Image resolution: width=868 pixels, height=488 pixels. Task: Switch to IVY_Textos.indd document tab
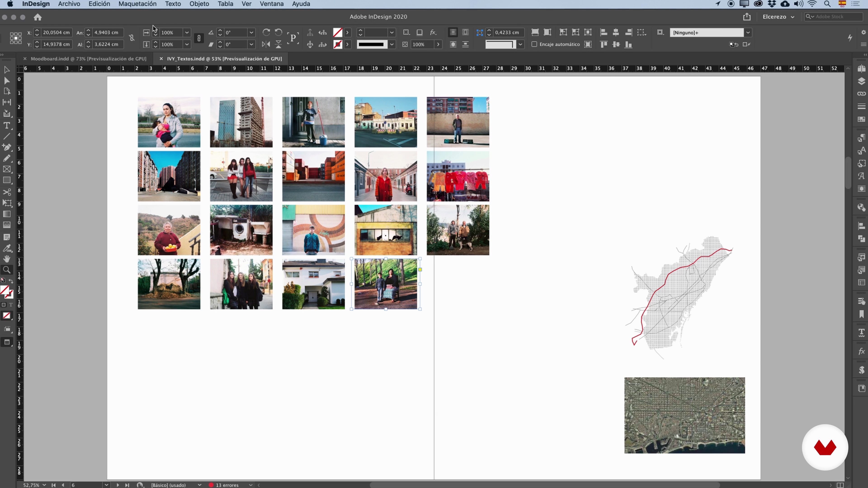pyautogui.click(x=224, y=59)
